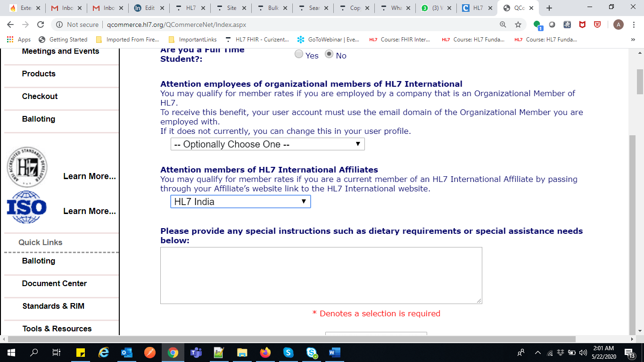Open Standards & RIM quick link
Screen dimensions: 644x362
pos(53,306)
